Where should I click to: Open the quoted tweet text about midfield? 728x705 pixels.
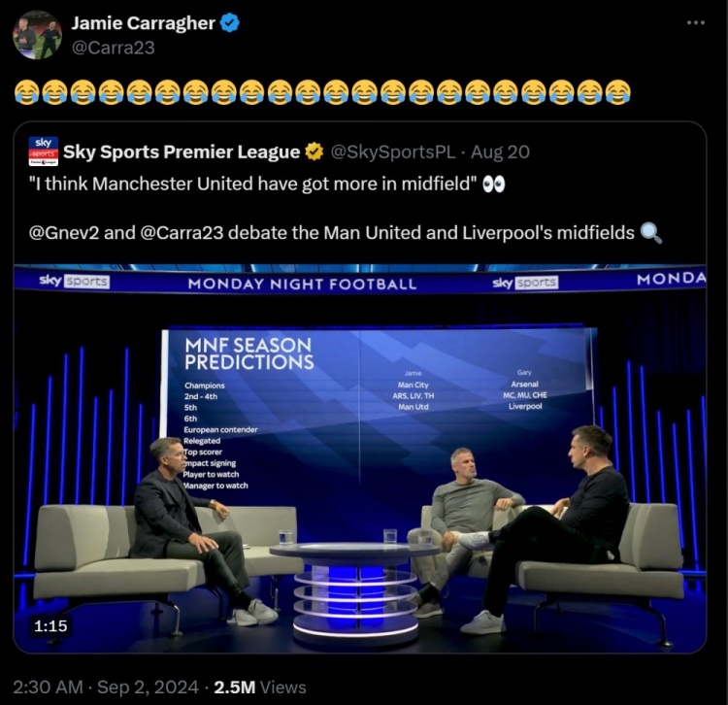[x=253, y=184]
